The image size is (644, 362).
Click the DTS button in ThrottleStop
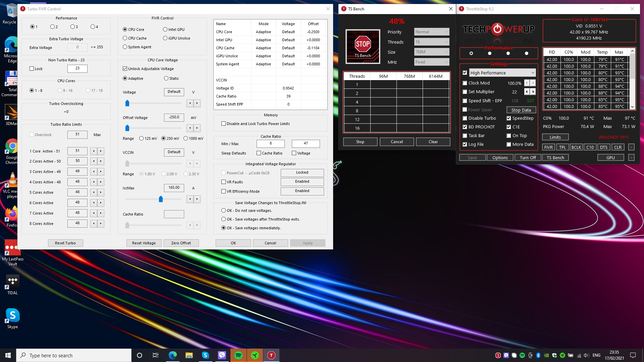click(x=603, y=147)
